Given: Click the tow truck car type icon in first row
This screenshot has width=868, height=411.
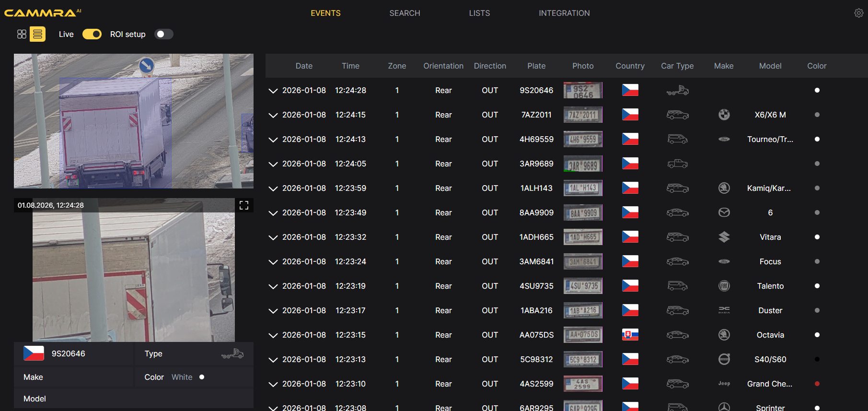Looking at the screenshot, I should pyautogui.click(x=677, y=90).
